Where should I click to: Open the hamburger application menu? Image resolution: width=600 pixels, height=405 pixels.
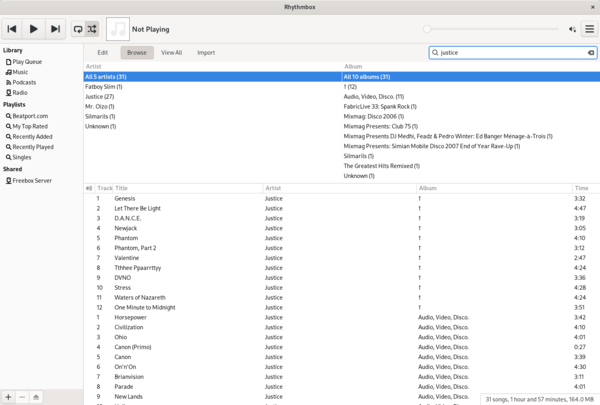point(589,30)
